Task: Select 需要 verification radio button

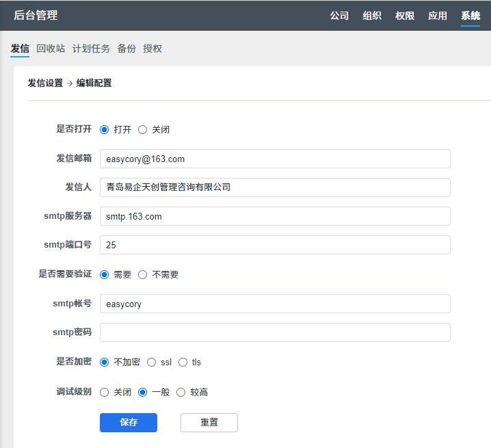Action: point(105,274)
